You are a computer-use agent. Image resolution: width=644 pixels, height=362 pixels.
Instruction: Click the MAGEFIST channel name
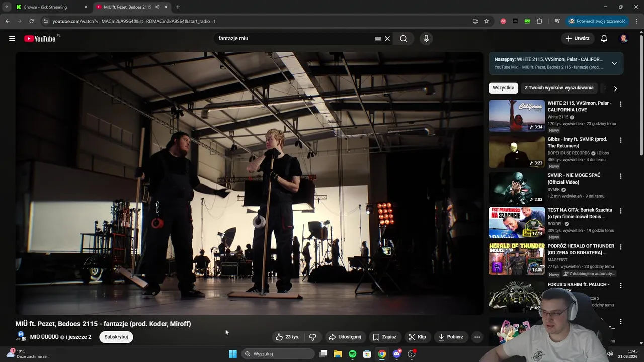pos(557,260)
